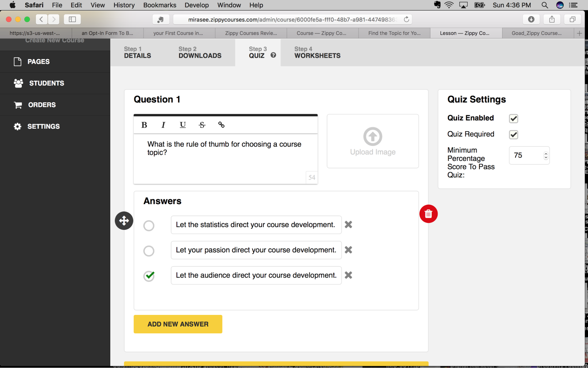This screenshot has width=588, height=368.
Task: Switch to Step 2 DOWNLOADS tab
Action: coord(200,52)
